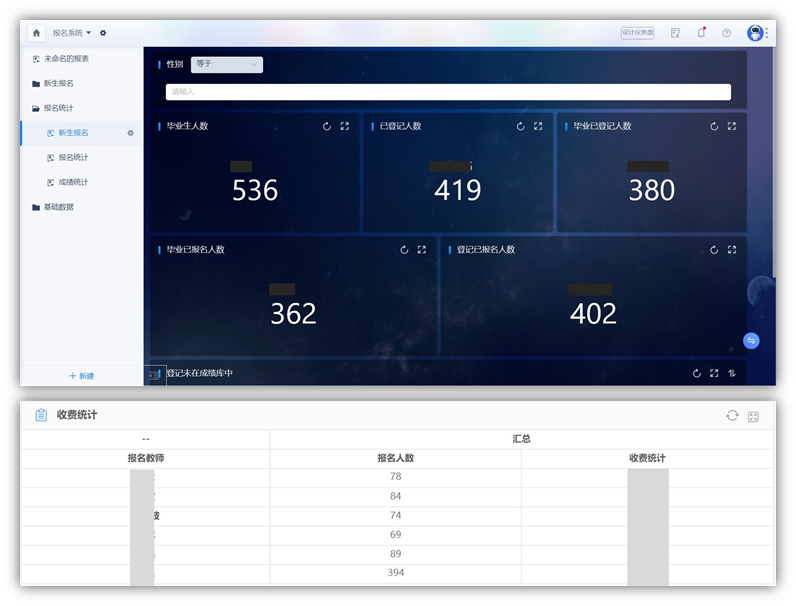Click sort icon on 登记未在成绩库中 panel

[x=732, y=374]
